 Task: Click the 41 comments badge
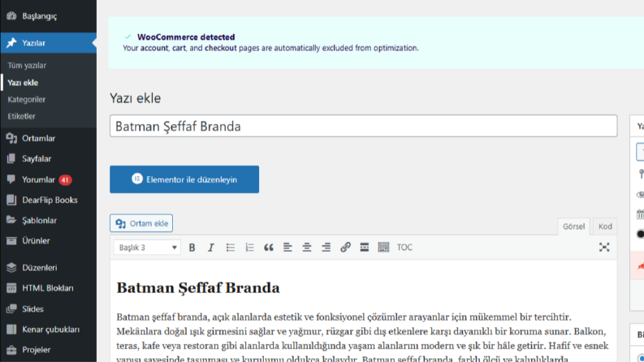[x=65, y=179]
